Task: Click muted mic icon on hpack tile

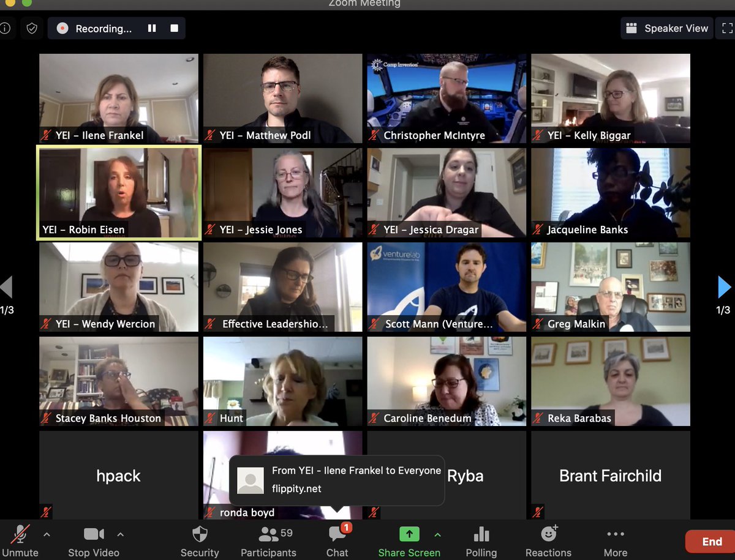Action: pos(46,512)
